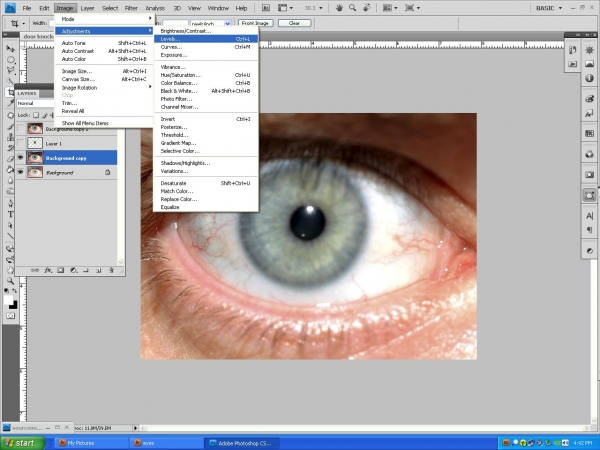Delete layer using trash icon
Image resolution: width=600 pixels, height=450 pixels.
[111, 270]
